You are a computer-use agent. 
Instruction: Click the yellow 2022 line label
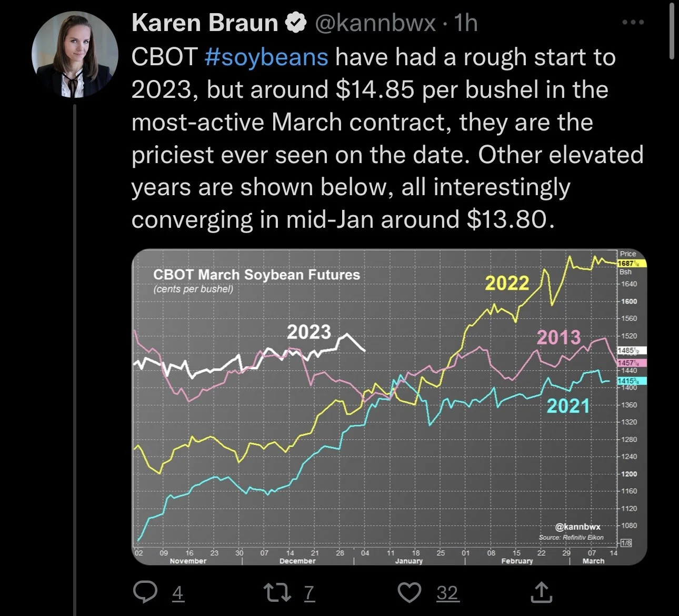point(507,284)
